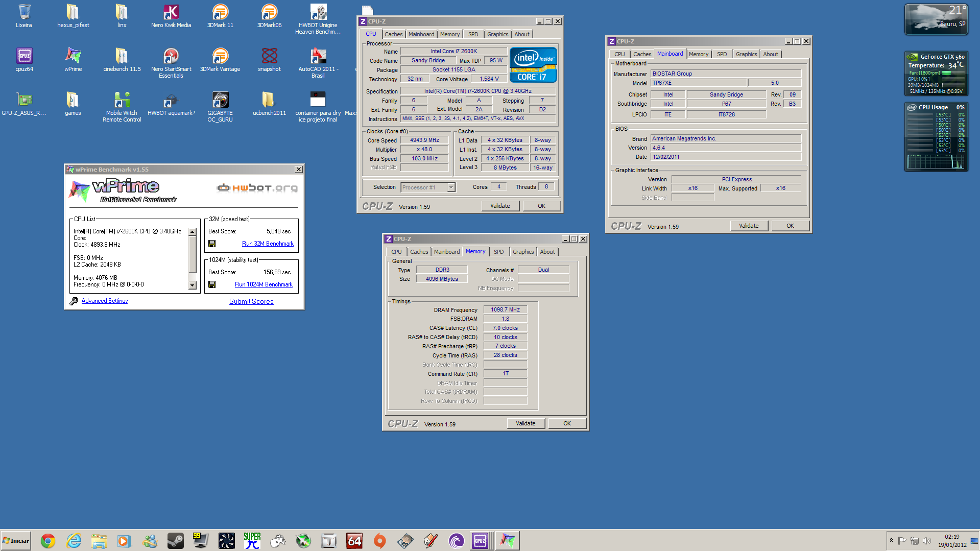The width and height of the screenshot is (980, 551).
Task: Click Validate in CPU-Z CPU window
Action: [500, 206]
